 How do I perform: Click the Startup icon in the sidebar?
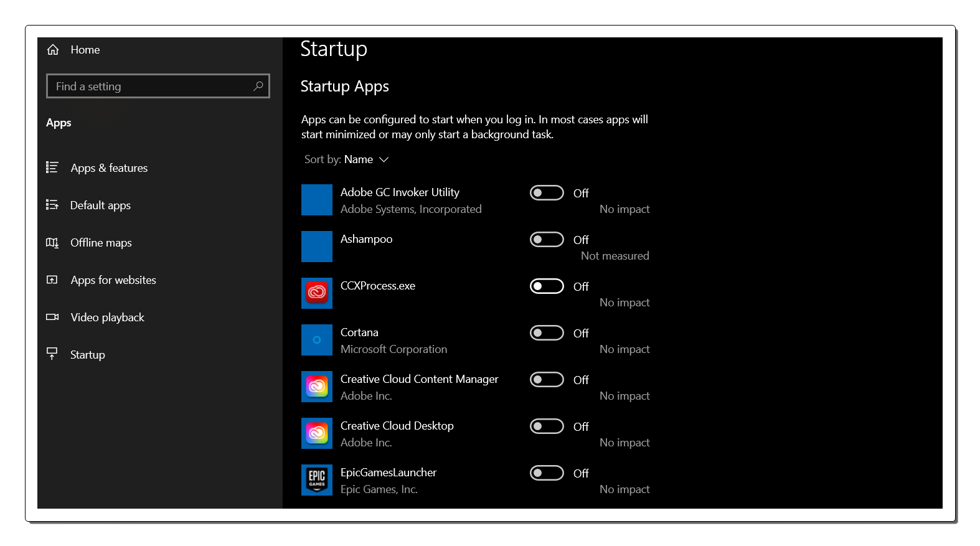point(52,354)
